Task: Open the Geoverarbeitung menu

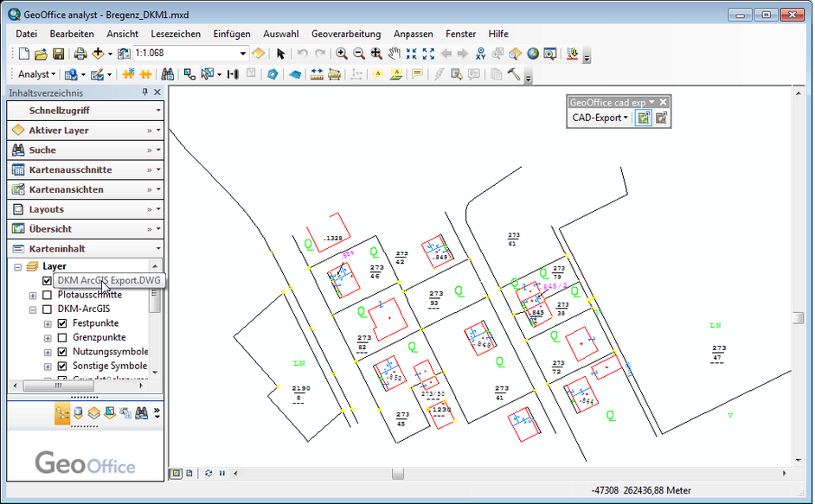Action: click(x=346, y=34)
